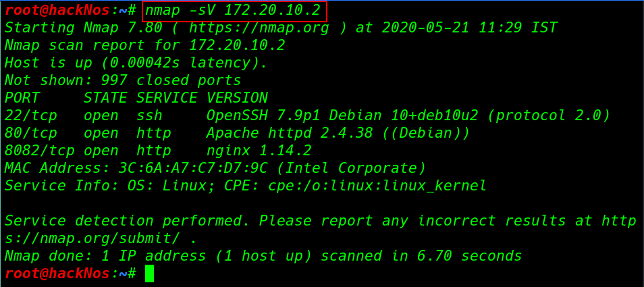The height and width of the screenshot is (287, 644).
Task: Select the 8082/tcp port entry
Action: click(x=39, y=151)
